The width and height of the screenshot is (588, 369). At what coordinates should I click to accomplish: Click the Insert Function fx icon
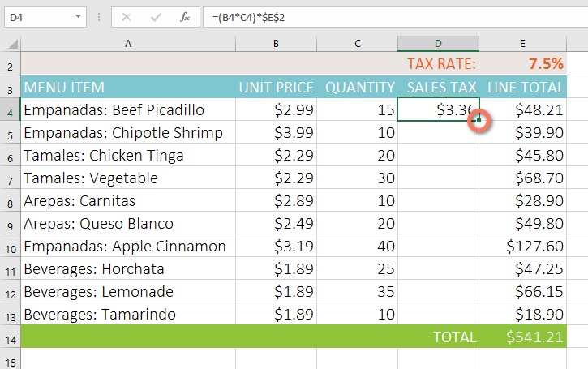[185, 16]
